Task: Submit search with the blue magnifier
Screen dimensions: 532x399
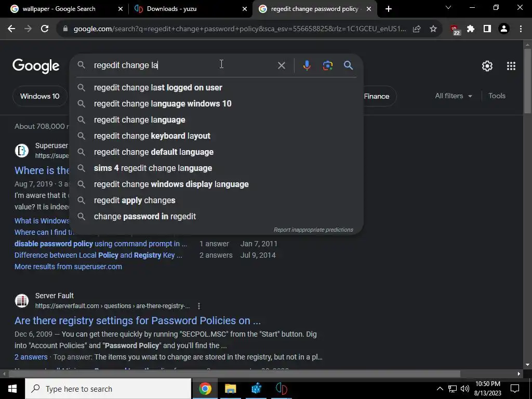Action: pos(349,65)
